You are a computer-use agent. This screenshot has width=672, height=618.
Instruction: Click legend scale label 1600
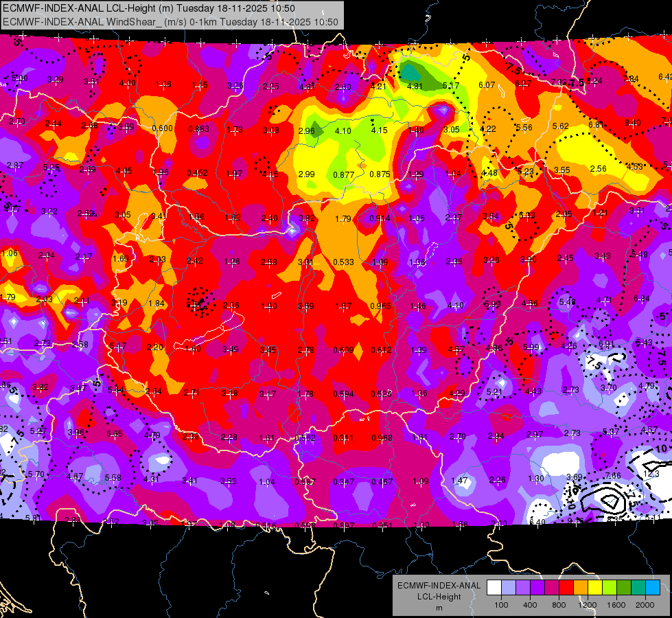click(616, 605)
